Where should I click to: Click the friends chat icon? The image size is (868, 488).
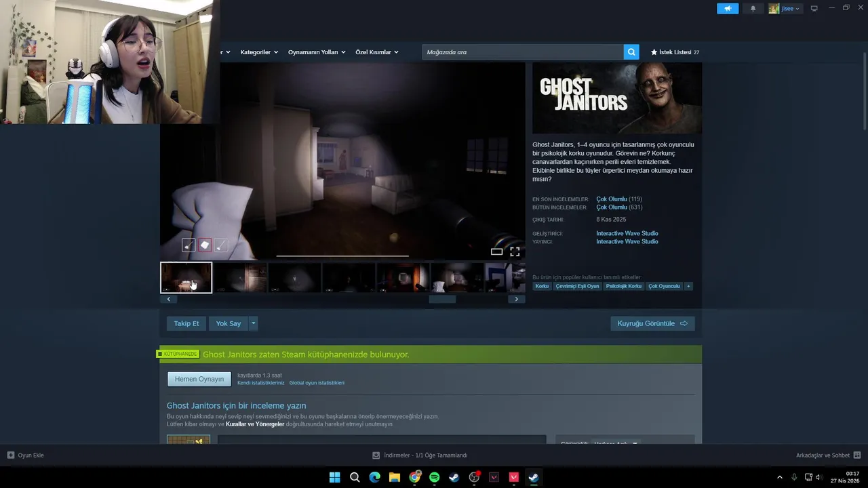click(857, 455)
